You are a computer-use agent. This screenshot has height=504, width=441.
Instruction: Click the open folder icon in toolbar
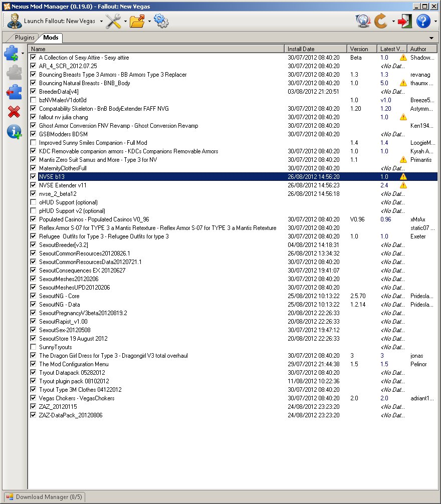[x=136, y=22]
